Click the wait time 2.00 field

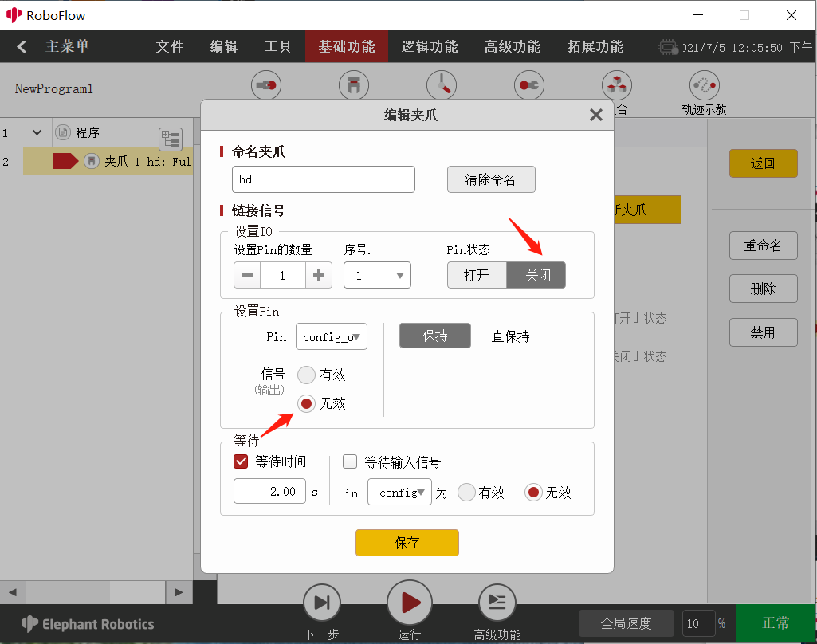[269, 491]
